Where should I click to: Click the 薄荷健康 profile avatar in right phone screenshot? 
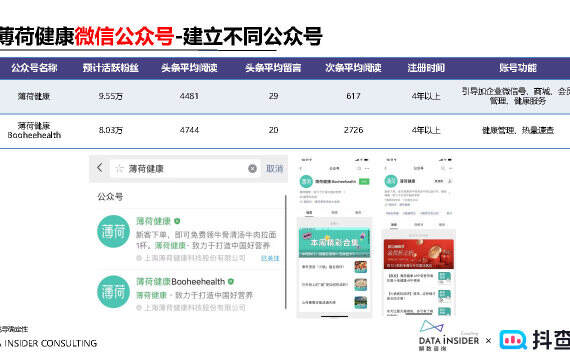391,181
